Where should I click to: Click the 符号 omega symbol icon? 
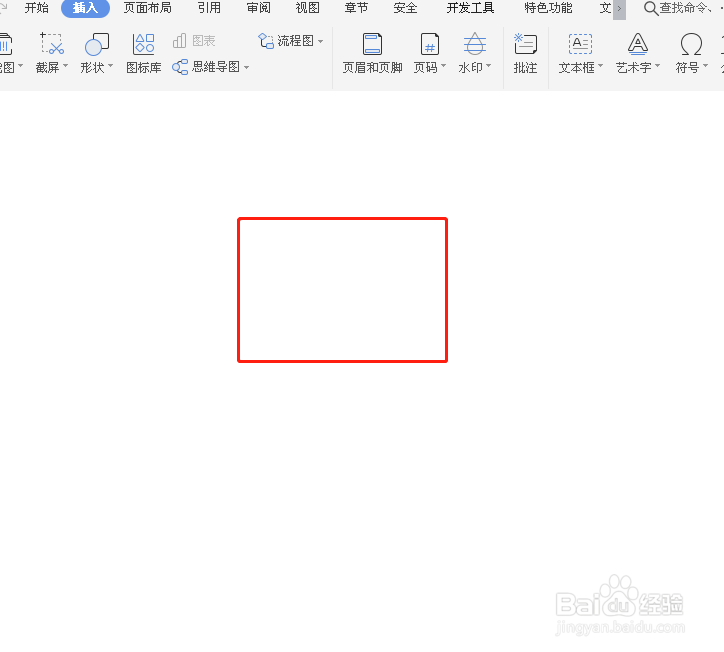pos(691,44)
